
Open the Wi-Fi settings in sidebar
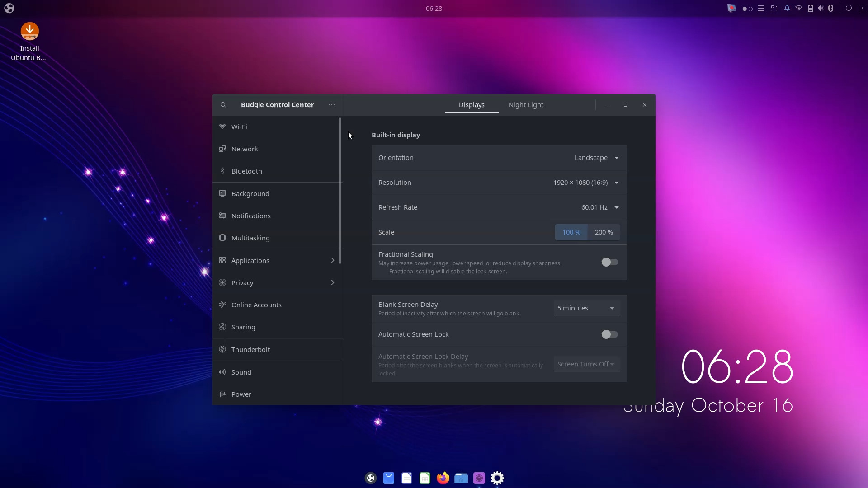[x=239, y=127]
